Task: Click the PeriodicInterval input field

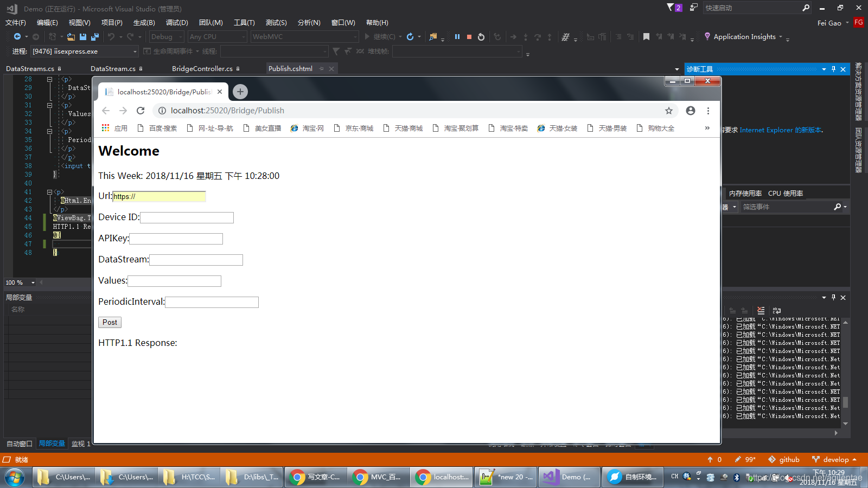Action: pos(212,302)
